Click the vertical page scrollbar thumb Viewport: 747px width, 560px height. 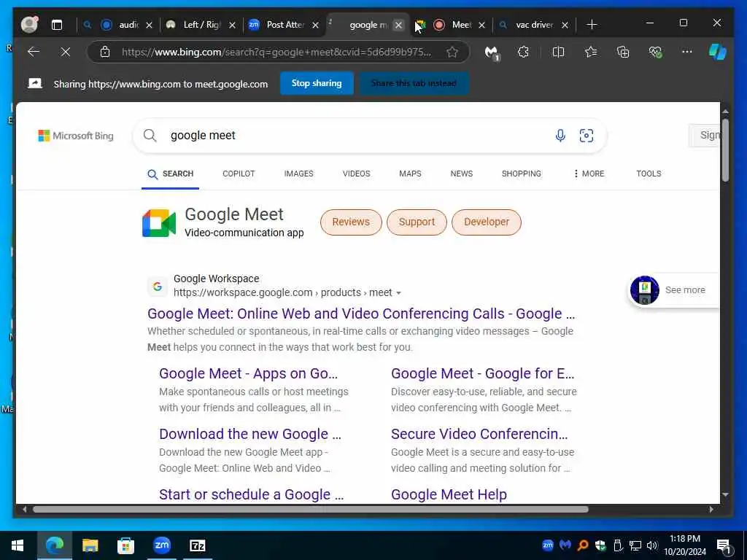click(725, 150)
